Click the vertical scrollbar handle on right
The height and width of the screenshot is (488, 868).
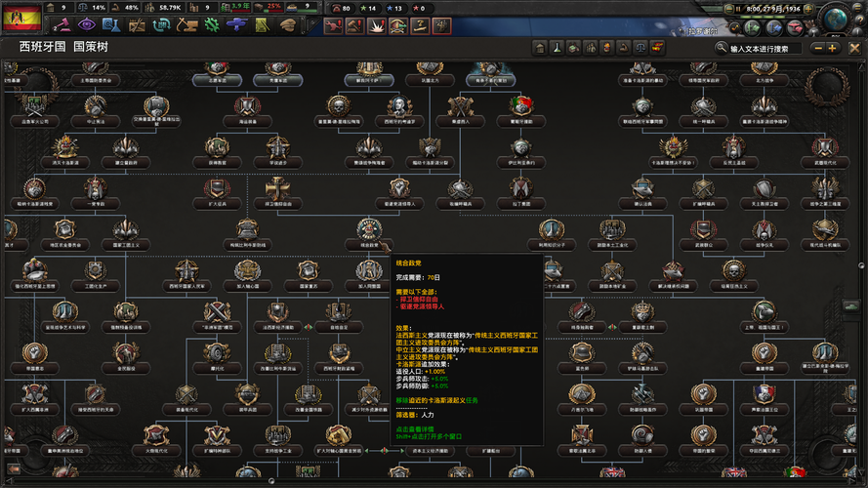(x=862, y=266)
